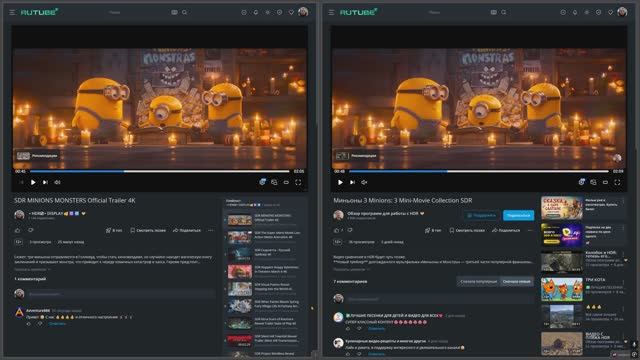Open heart icon beside avatar in Mini-Movie Collection window
The height and width of the screenshot is (360, 640).
tap(610, 12)
